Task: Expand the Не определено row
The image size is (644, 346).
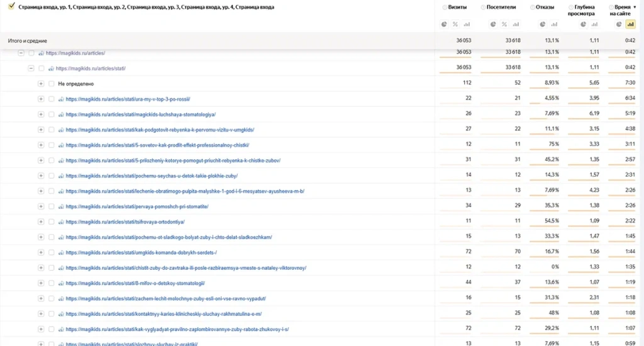Action: [x=41, y=84]
